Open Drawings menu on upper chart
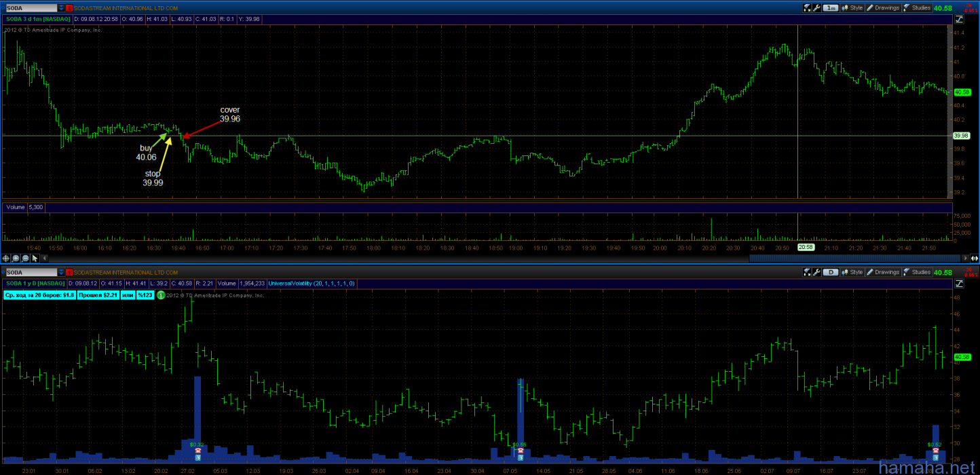Viewport: 980px width, 475px height. pos(883,7)
